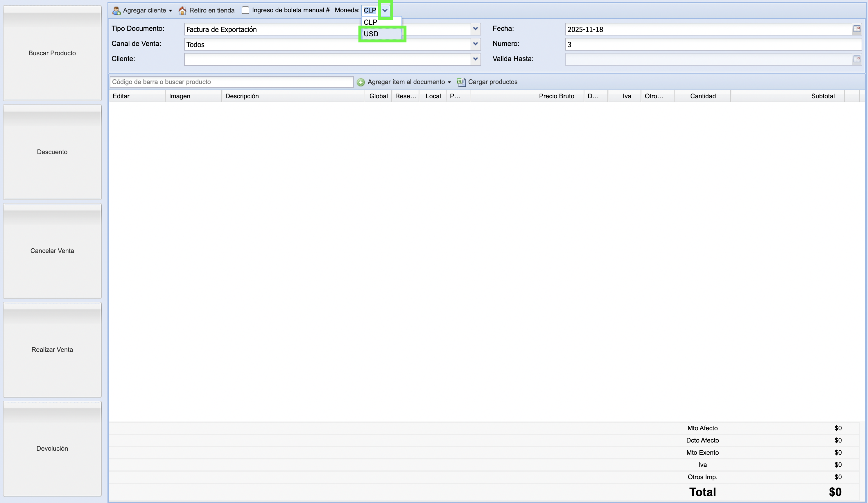Open the Valida Hasta calendar icon
868x503 pixels.
[857, 59]
